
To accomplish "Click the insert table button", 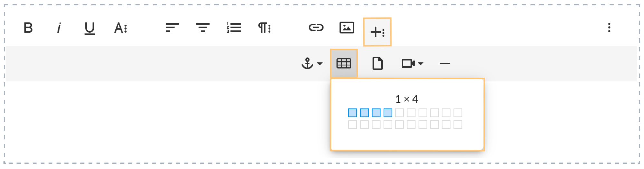I will 344,64.
